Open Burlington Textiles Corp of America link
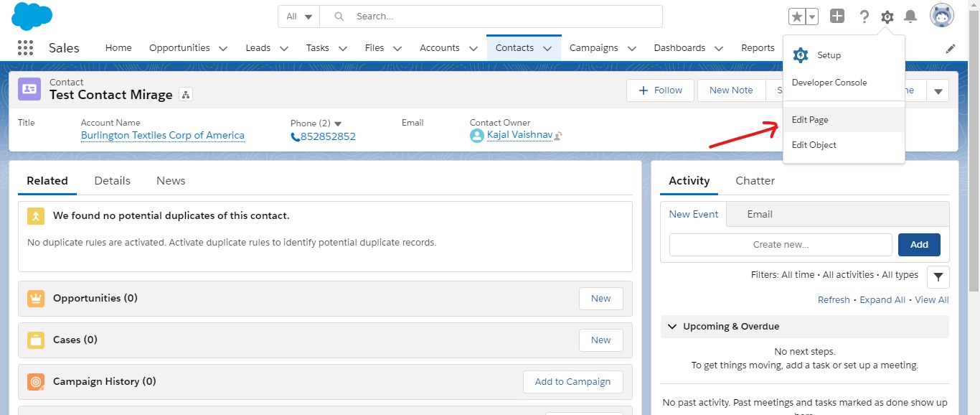The image size is (980, 415). point(163,135)
